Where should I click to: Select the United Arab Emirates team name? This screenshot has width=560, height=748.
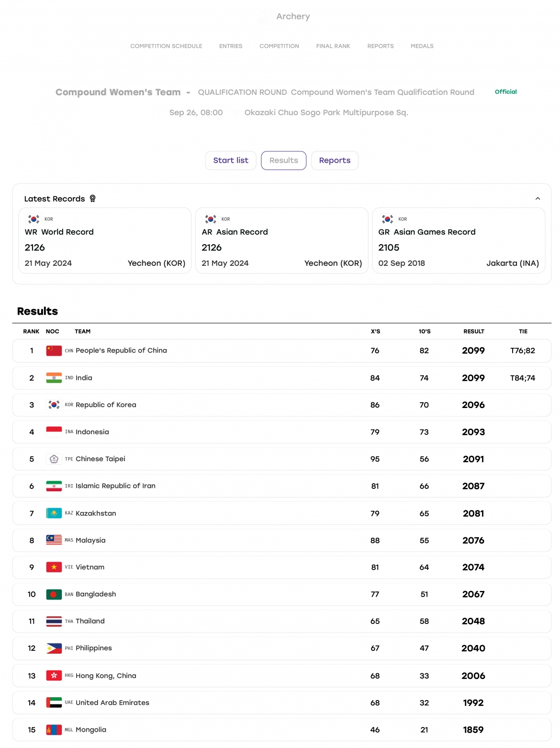click(112, 703)
